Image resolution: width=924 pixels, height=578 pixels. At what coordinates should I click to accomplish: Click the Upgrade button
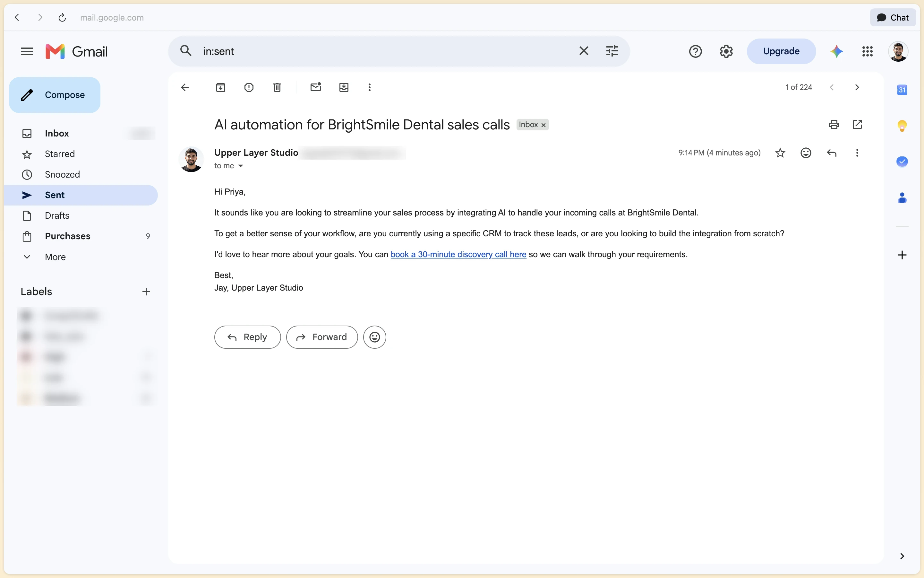point(781,51)
